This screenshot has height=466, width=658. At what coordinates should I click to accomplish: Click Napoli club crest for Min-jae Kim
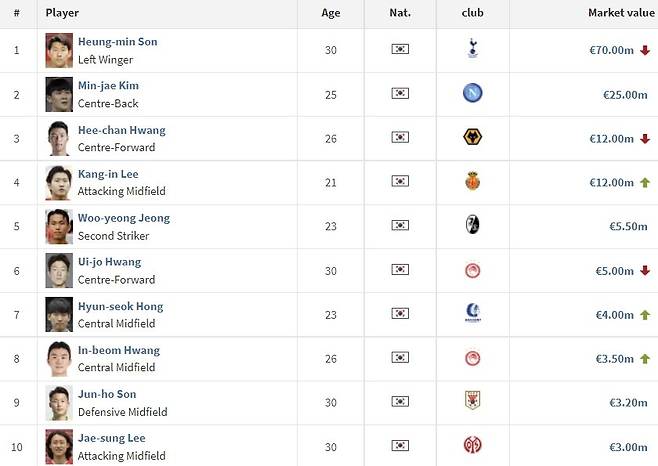click(473, 93)
